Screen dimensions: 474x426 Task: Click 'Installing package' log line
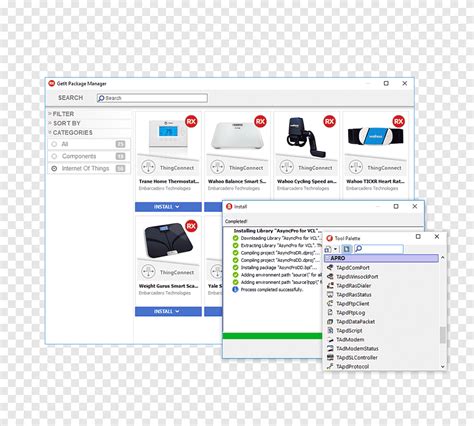pos(279,268)
